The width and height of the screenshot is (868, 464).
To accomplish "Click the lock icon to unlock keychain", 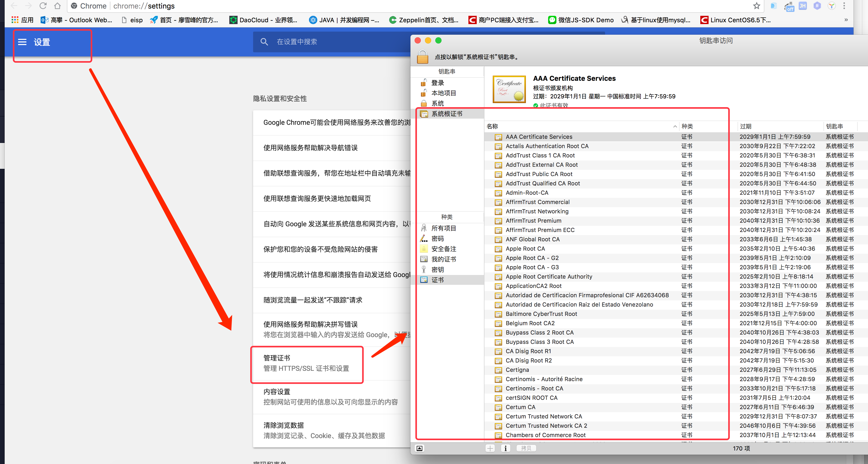I will click(x=422, y=57).
